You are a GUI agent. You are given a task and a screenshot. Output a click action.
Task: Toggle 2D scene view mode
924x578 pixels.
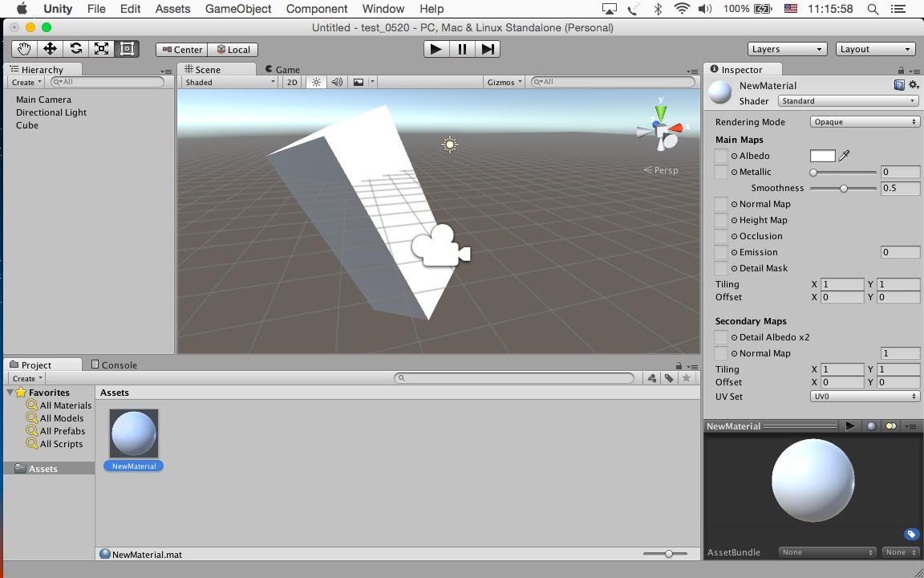(292, 82)
